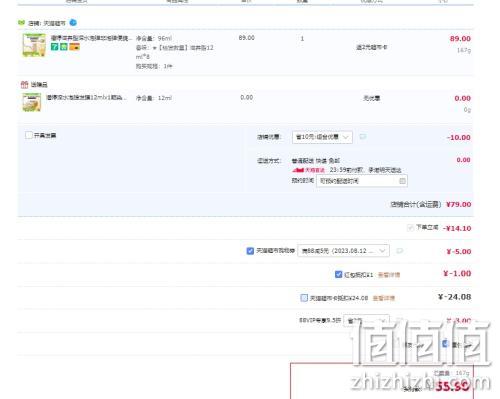Open the 88VIP 9.5折 discount dropdown

pyautogui.click(x=366, y=321)
